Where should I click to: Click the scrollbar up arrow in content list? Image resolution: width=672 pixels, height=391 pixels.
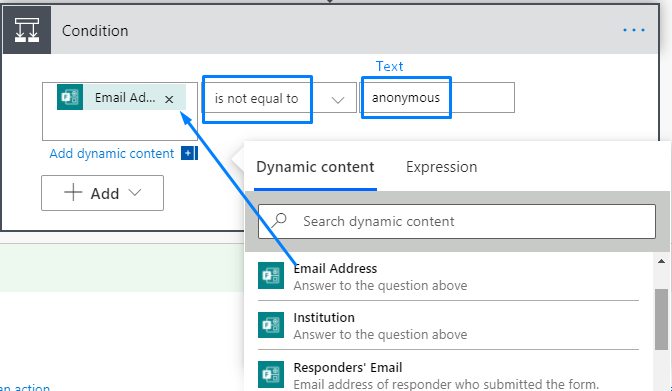(661, 261)
